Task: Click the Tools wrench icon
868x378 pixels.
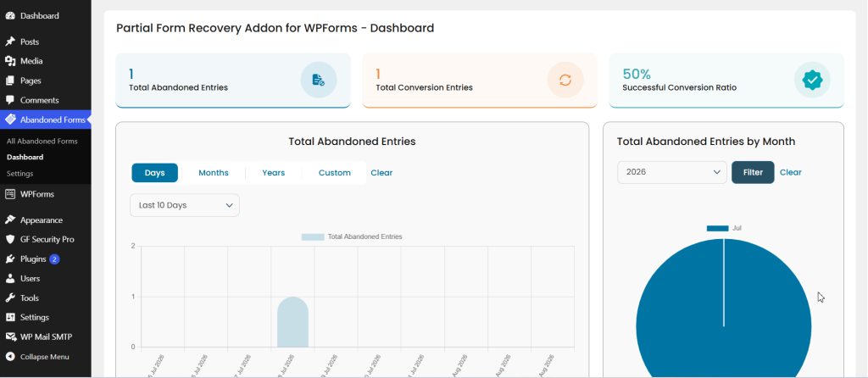Action: (10, 297)
